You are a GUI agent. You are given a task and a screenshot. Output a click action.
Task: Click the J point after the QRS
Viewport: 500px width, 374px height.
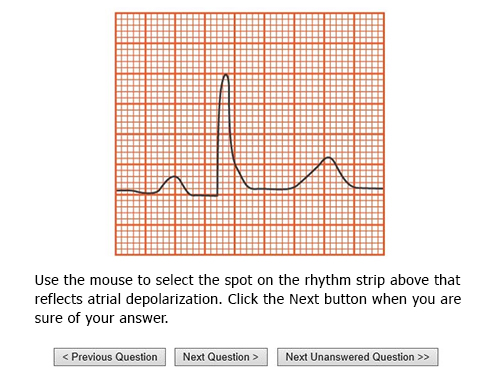[x=251, y=188]
